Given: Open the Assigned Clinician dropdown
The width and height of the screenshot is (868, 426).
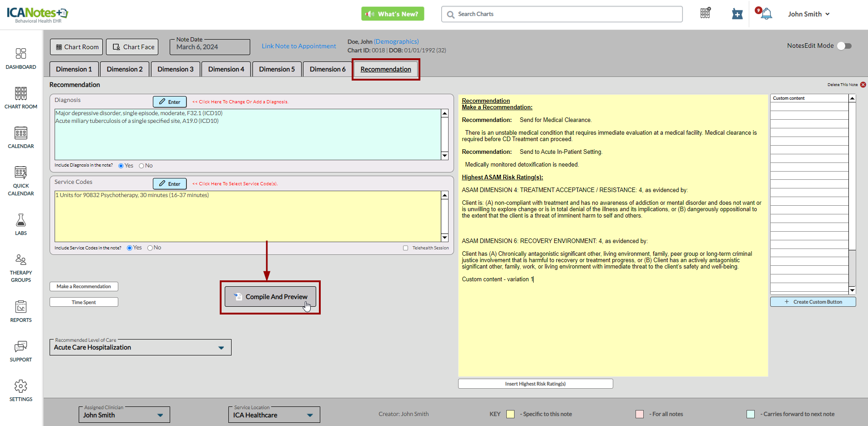Looking at the screenshot, I should [160, 415].
